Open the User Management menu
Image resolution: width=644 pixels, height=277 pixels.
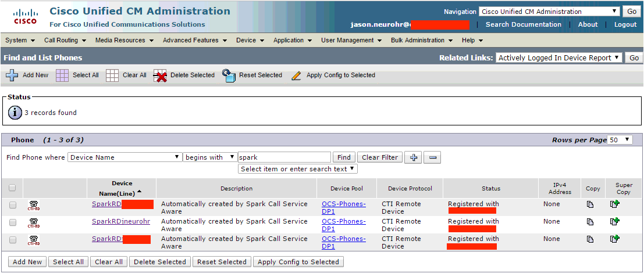click(x=351, y=40)
